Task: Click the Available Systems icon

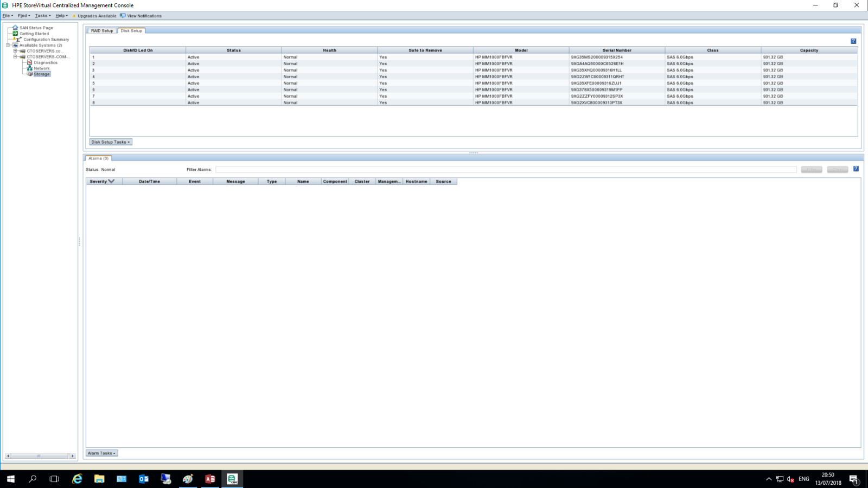Action: pos(15,45)
